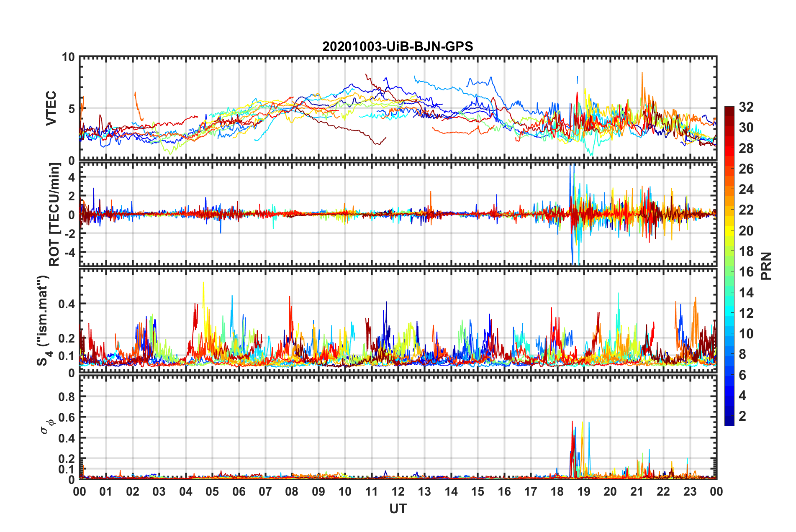
Task: Click the x-axis tick label 12
Action: pyautogui.click(x=398, y=491)
